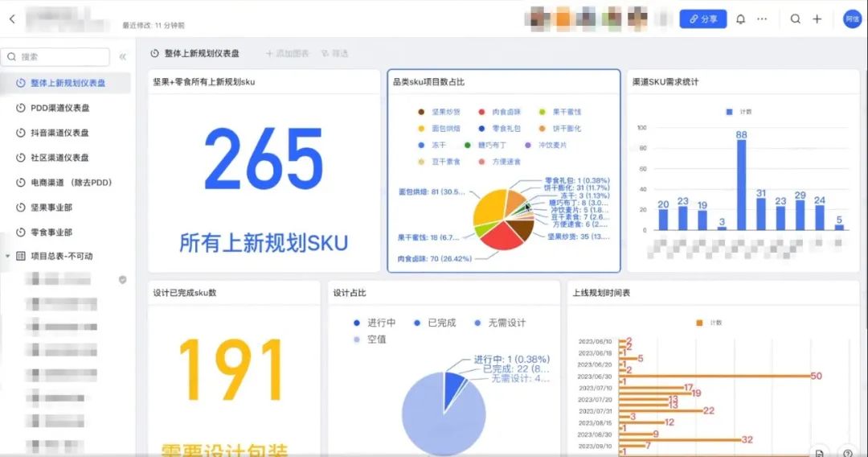Image resolution: width=868 pixels, height=457 pixels.
Task: Open the 筛选 filter option
Action: pyautogui.click(x=335, y=53)
